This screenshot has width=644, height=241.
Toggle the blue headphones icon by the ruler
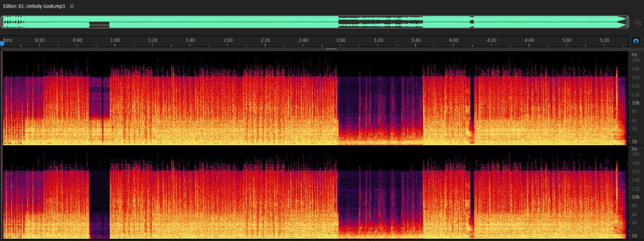tap(636, 41)
